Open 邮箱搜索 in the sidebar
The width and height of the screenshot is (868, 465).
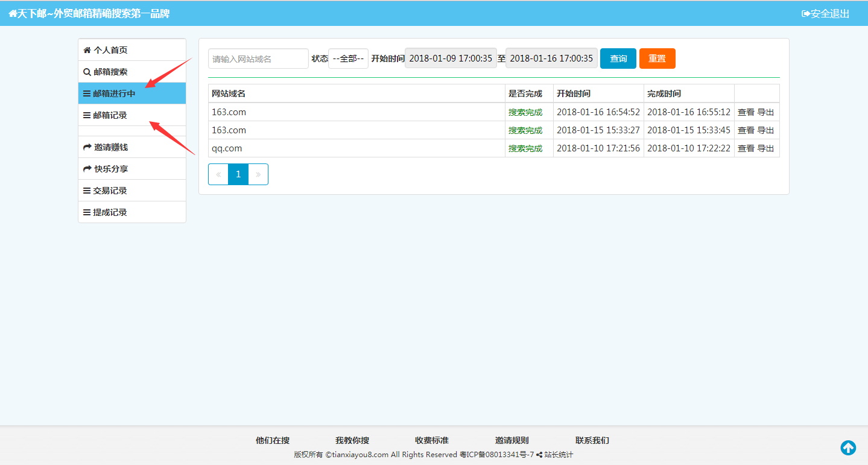[132, 72]
